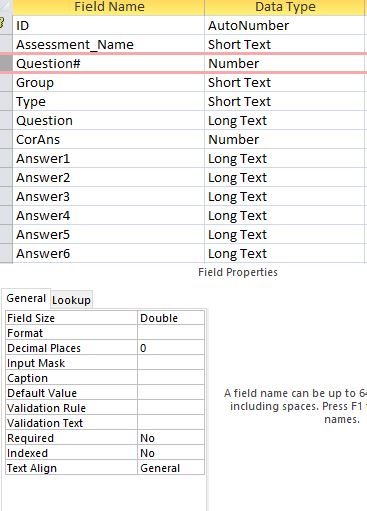Click the Field Name column header
Viewport: 367px width, 511px height.
point(109,7)
